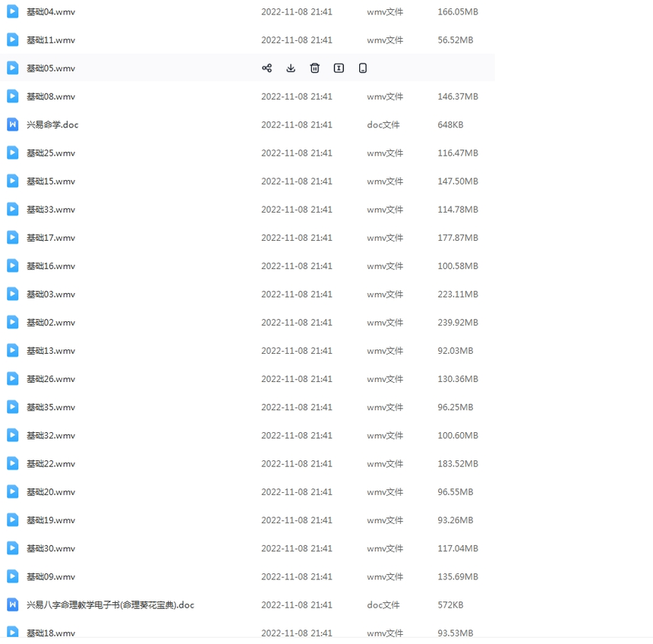Download 基础05.wmv using the download icon
653x644 pixels.
[x=291, y=68]
